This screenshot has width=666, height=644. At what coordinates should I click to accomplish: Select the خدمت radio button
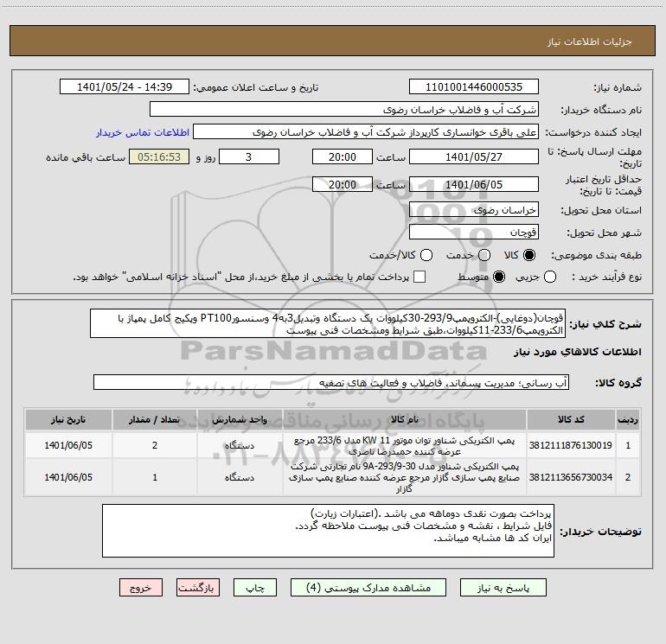[x=484, y=255]
